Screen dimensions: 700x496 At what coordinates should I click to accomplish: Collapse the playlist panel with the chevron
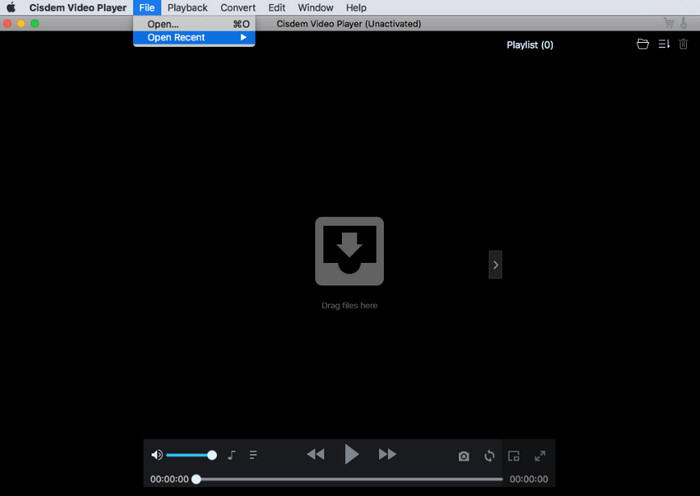coord(495,265)
